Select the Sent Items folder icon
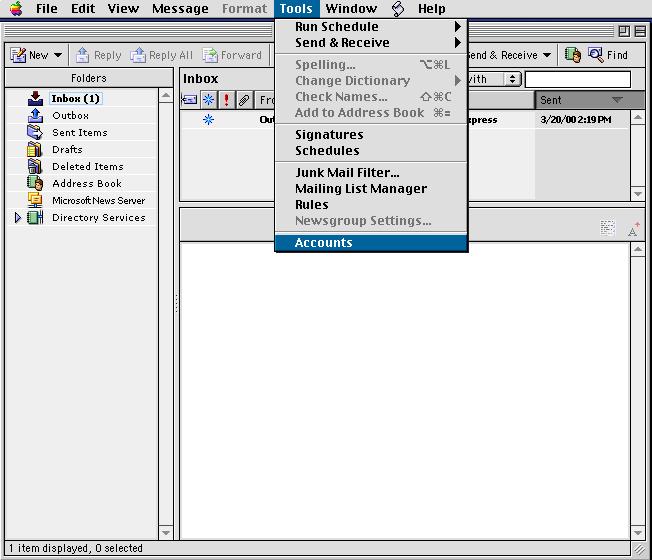 click(35, 132)
